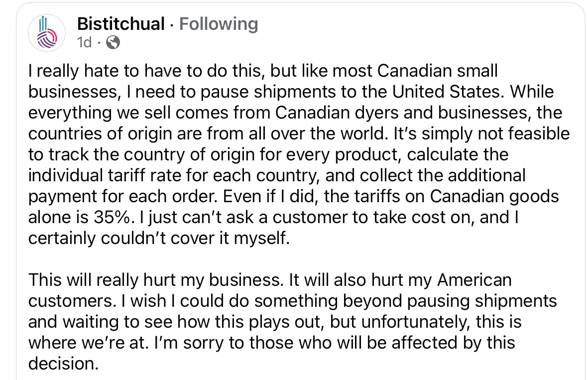Viewport: 588px width, 380px height.
Task: Click the globe public audience icon
Action: [x=114, y=43]
